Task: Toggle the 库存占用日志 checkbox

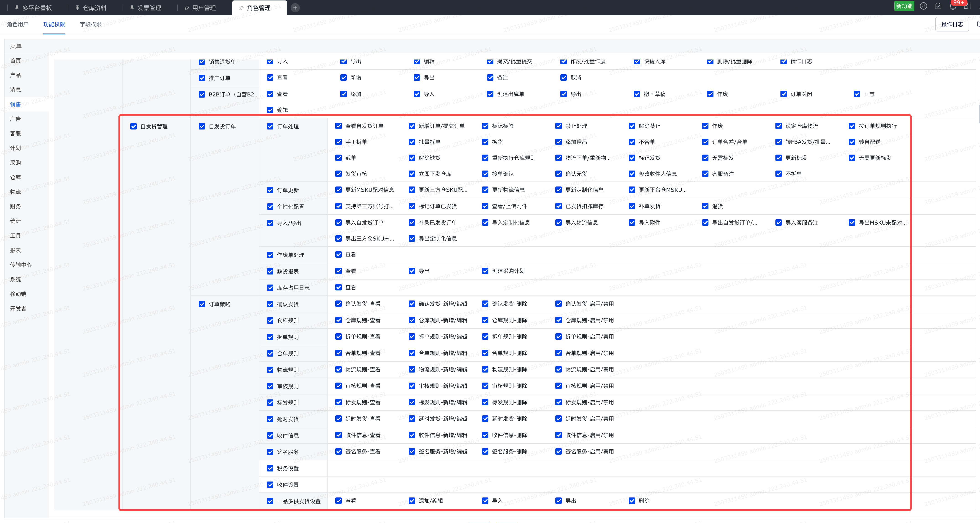Action: coord(270,288)
